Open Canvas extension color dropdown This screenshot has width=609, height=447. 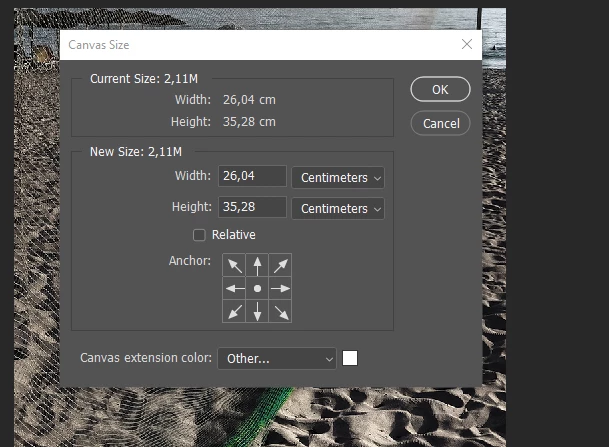point(277,358)
